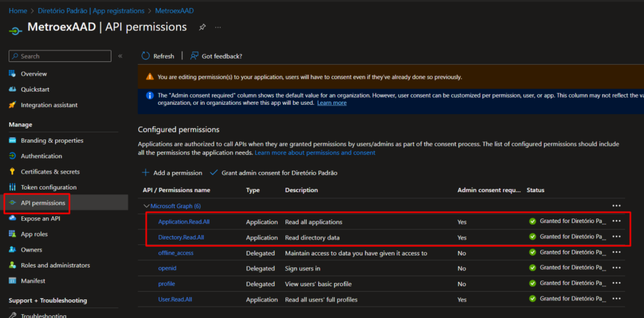Sort by API / Permissions name column header
The width and height of the screenshot is (644, 318).
pos(177,190)
